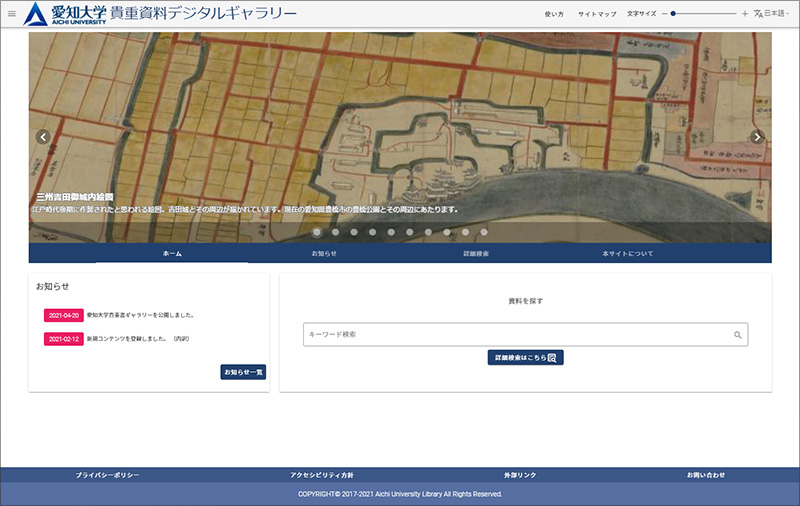
Task: Switch to the 詳細検索 tab
Action: tap(476, 254)
